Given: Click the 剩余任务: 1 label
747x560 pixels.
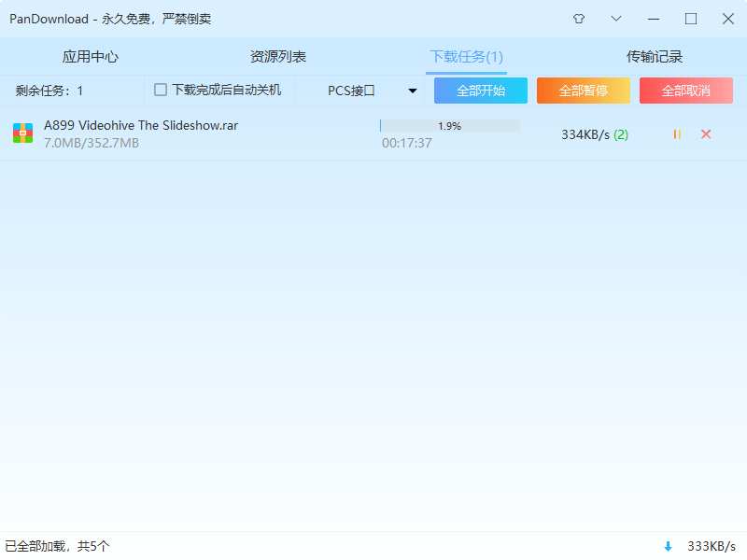Looking at the screenshot, I should (49, 91).
